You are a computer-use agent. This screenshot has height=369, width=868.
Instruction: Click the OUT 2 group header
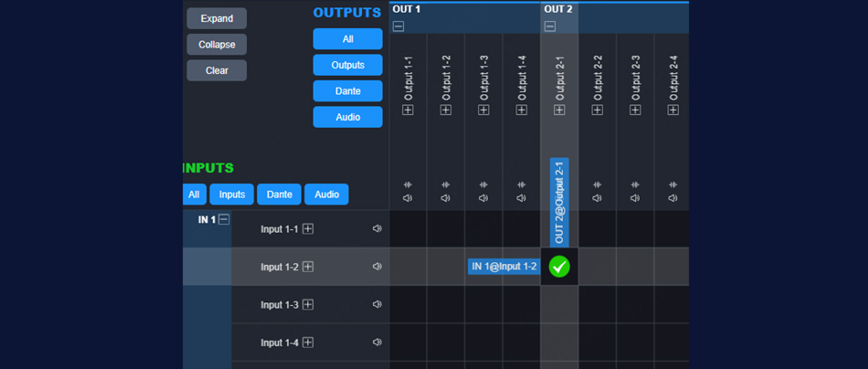(x=559, y=10)
